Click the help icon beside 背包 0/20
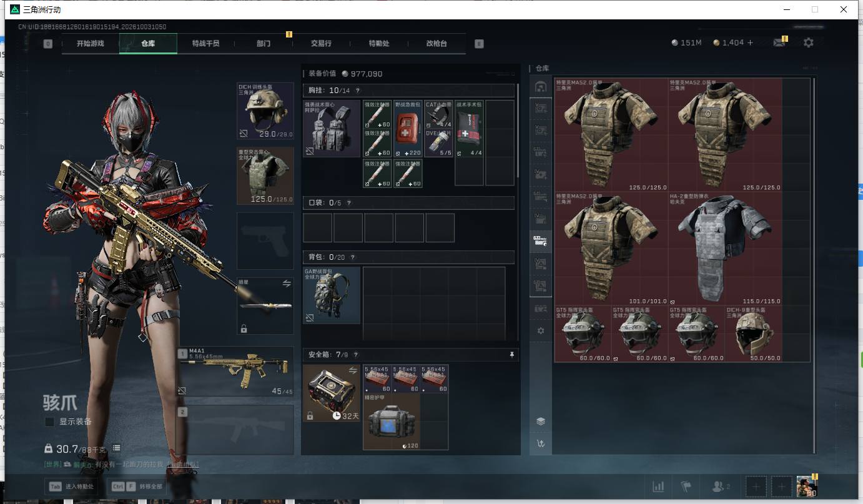 pos(352,257)
